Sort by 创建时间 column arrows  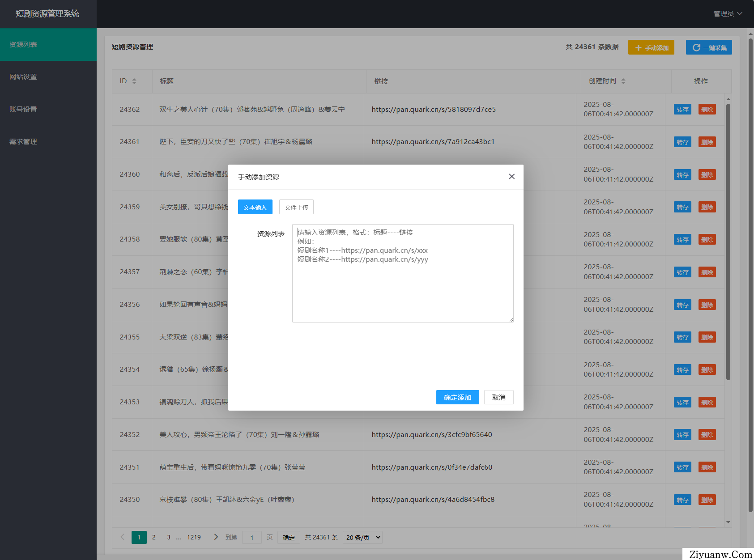[623, 81]
